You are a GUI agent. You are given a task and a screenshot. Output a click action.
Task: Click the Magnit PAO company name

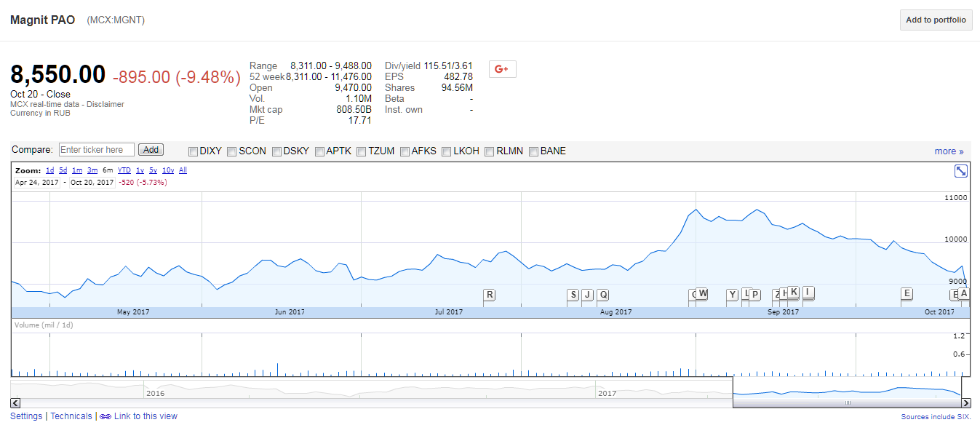tap(42, 20)
